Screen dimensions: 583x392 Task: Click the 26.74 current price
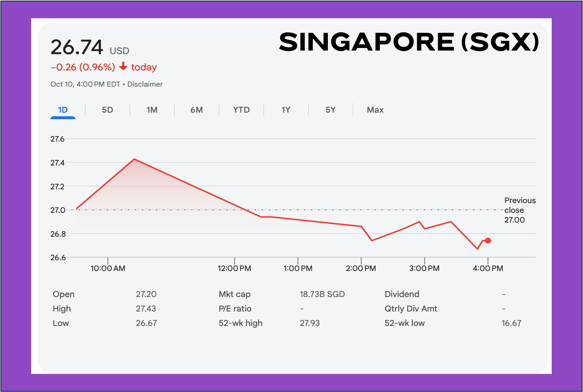click(77, 47)
